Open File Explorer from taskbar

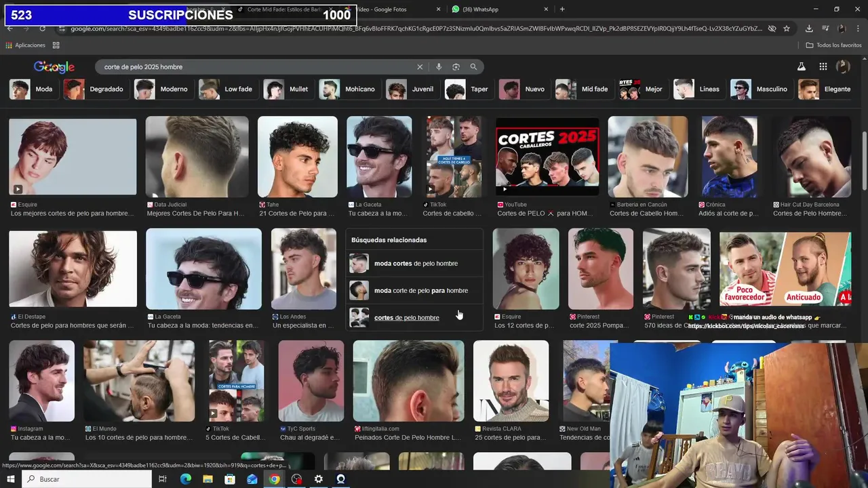coord(208,479)
